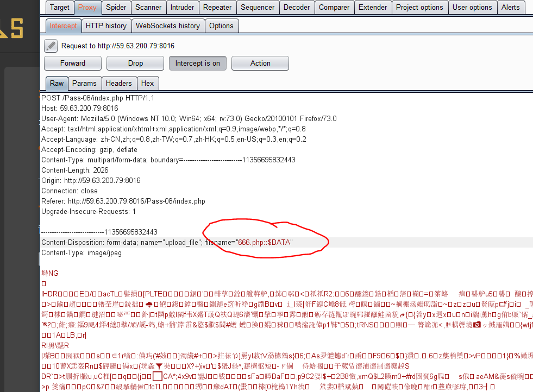Viewport: 533px width, 392px height.
Task: Click the Host: 59.63.200.79:8016 header line
Action: click(x=80, y=109)
